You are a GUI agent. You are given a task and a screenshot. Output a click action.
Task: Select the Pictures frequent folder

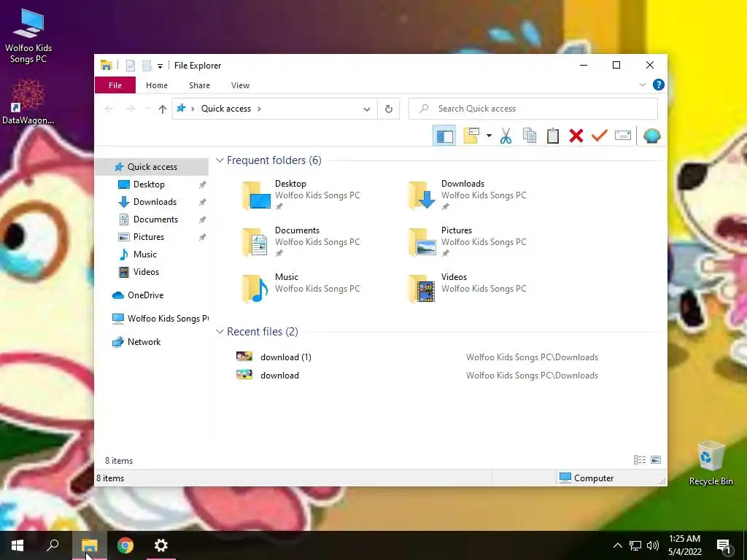pos(468,242)
